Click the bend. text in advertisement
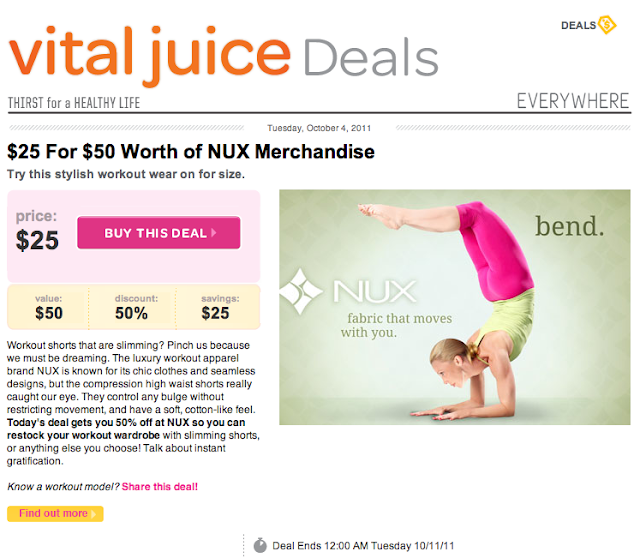 tap(569, 226)
